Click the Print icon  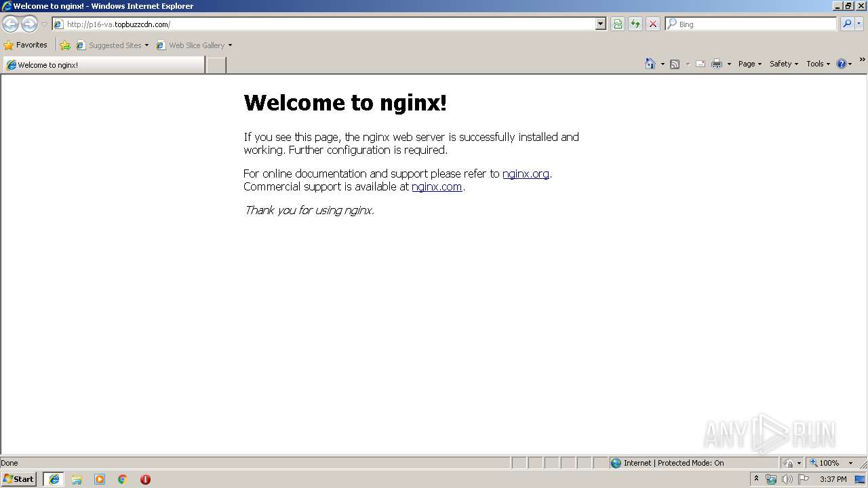point(717,64)
